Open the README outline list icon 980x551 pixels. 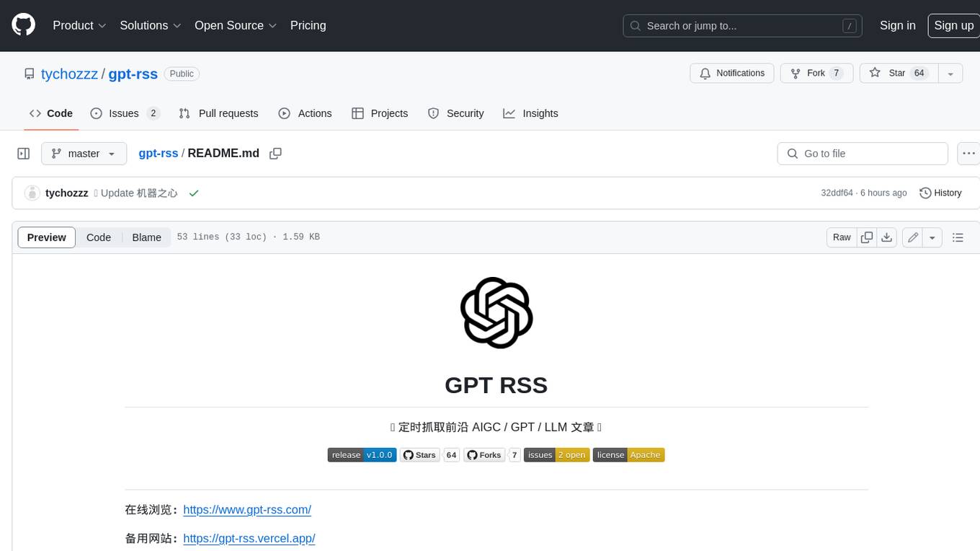[958, 237]
